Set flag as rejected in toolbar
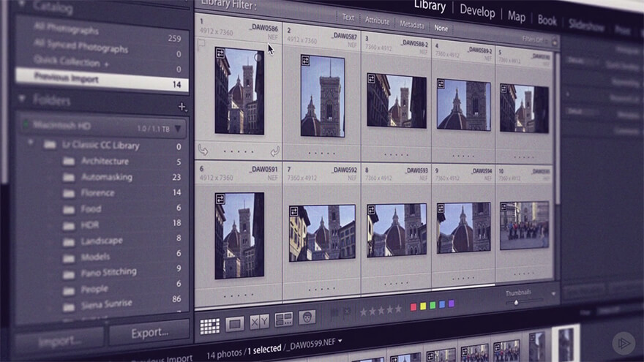This screenshot has height=362, width=644. 347,312
